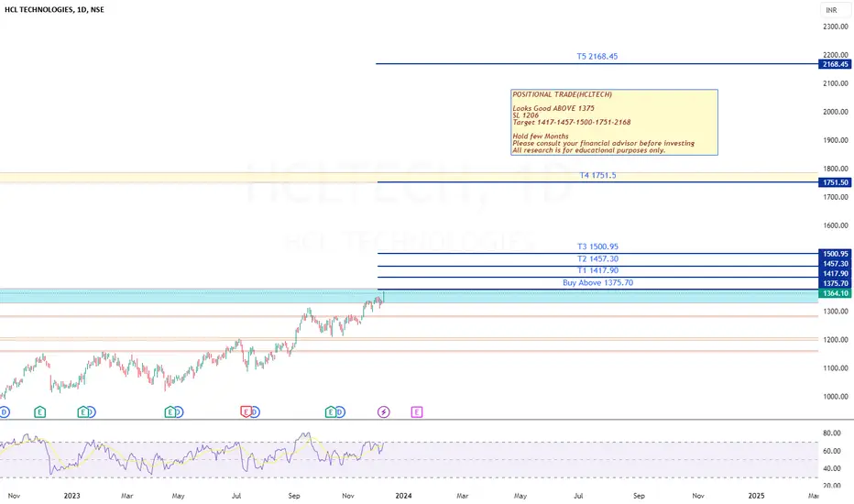Click the purple lightning bolt event marker
The height and width of the screenshot is (504, 854).
[383, 412]
